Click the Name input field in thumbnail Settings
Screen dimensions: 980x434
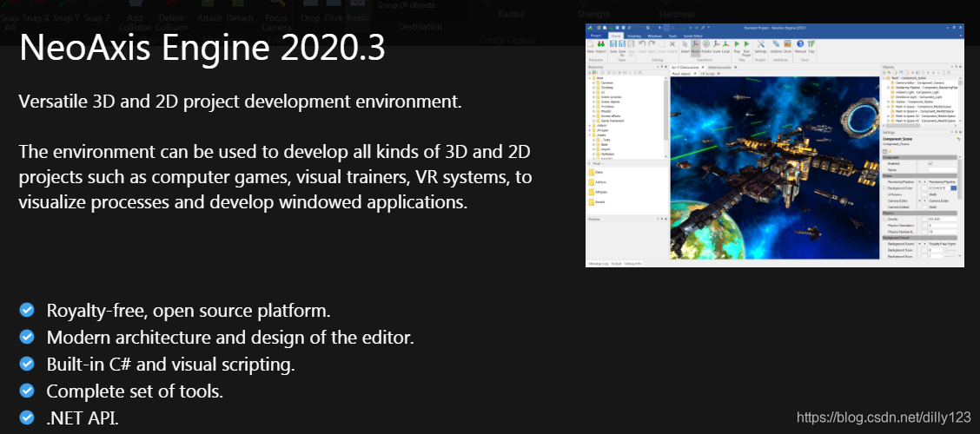tap(943, 170)
